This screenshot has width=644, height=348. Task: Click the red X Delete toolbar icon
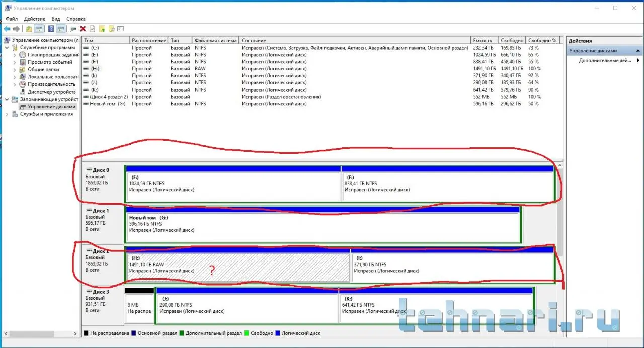[83, 29]
